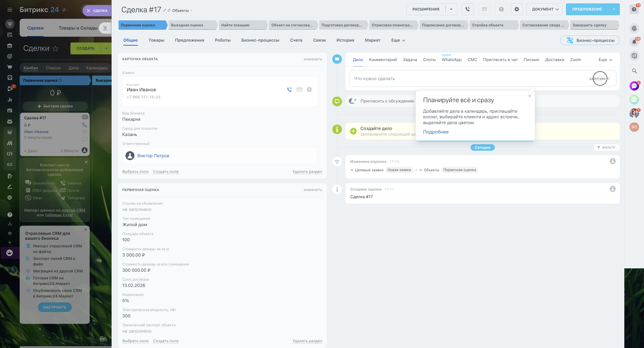Click the Бизнес-процессы button on the right
This screenshot has height=348, width=644.
590,40
